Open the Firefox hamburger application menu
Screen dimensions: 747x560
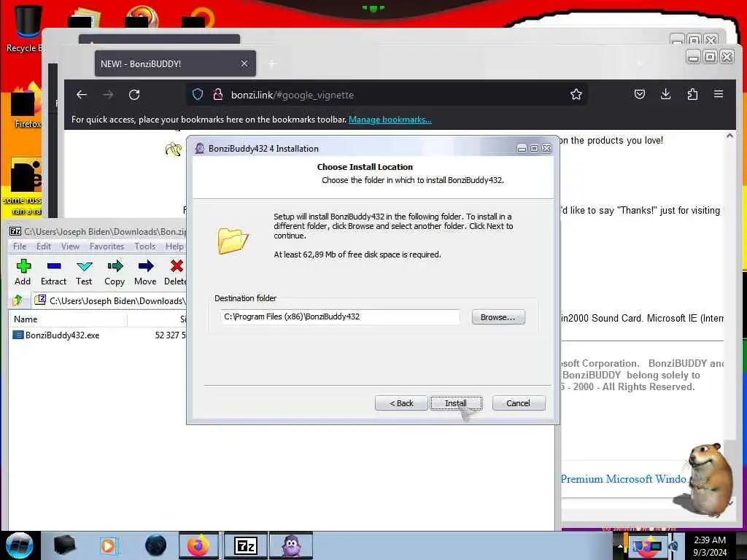click(x=719, y=94)
